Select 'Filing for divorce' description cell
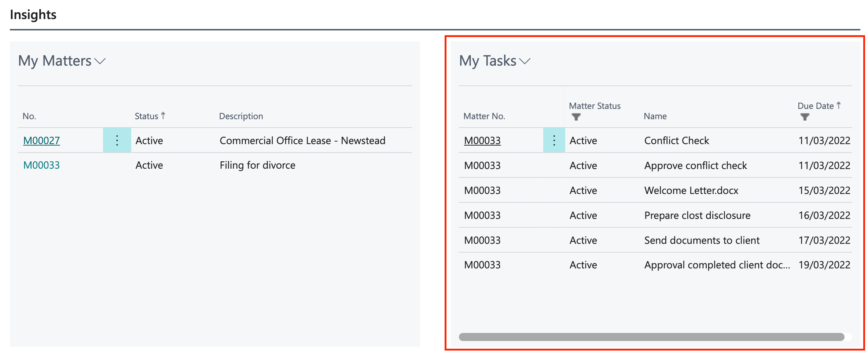 tap(257, 165)
